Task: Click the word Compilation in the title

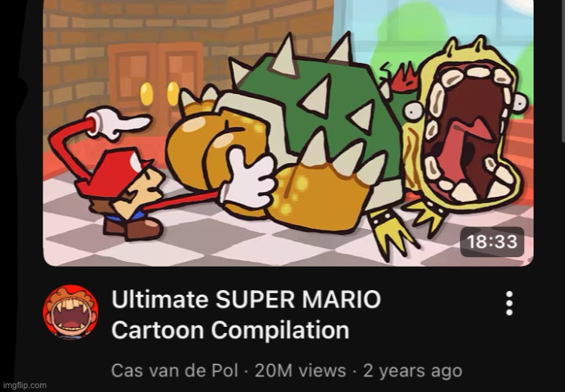Action: tap(280, 329)
